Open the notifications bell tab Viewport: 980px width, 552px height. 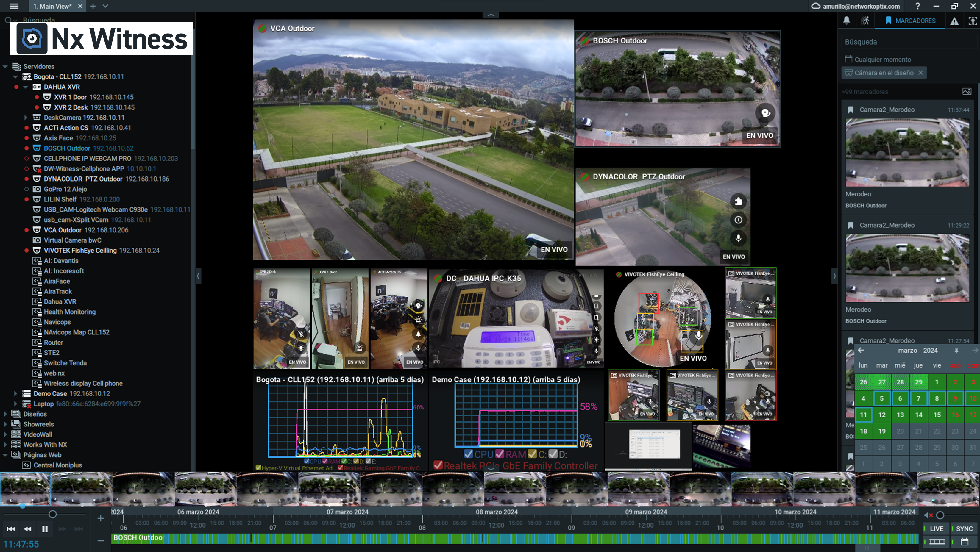click(846, 21)
